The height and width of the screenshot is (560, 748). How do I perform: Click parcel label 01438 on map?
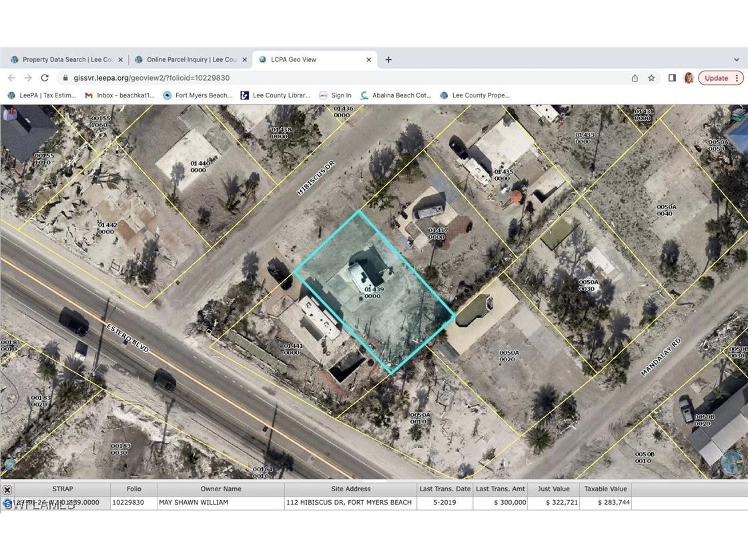click(280, 133)
